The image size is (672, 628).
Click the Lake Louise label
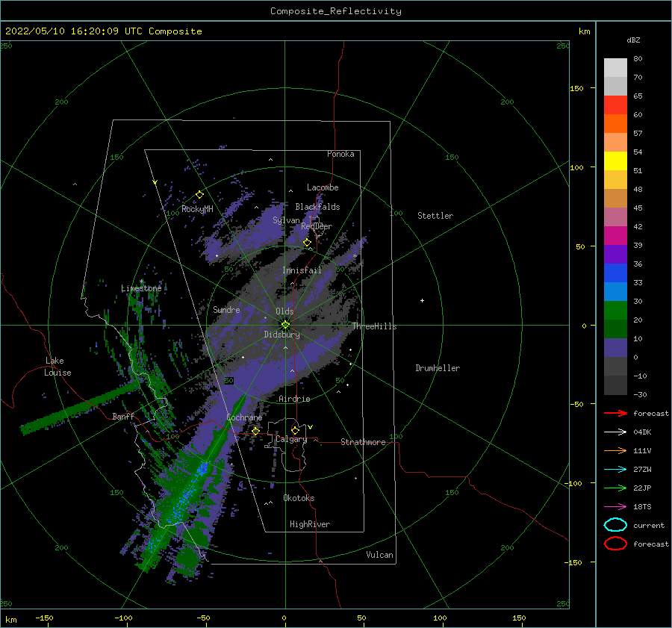click(x=57, y=367)
